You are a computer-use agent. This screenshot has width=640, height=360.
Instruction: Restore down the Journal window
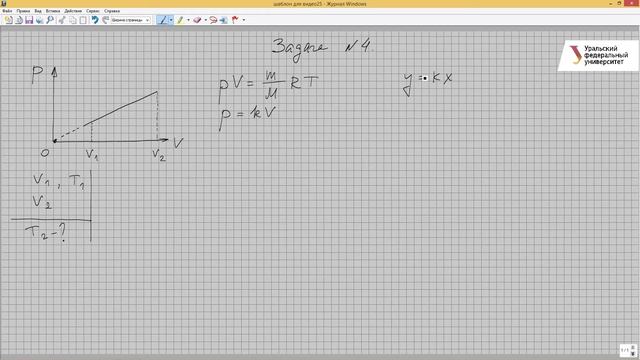(620, 3)
